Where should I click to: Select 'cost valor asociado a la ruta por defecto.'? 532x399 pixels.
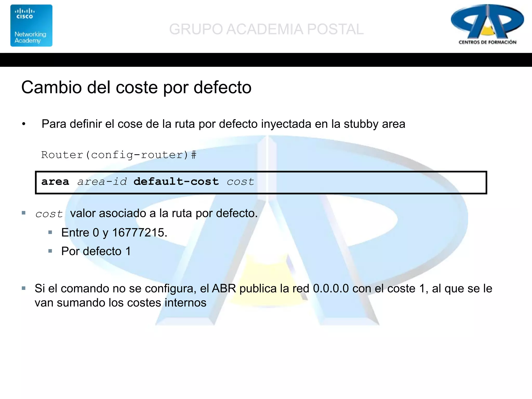pyautogui.click(x=147, y=214)
